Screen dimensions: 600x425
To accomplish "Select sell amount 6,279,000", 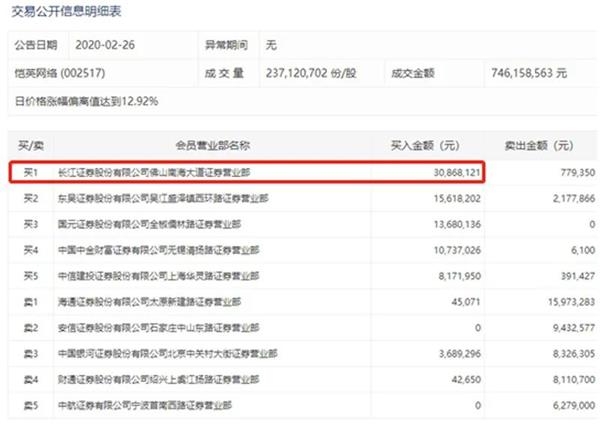I will [574, 405].
